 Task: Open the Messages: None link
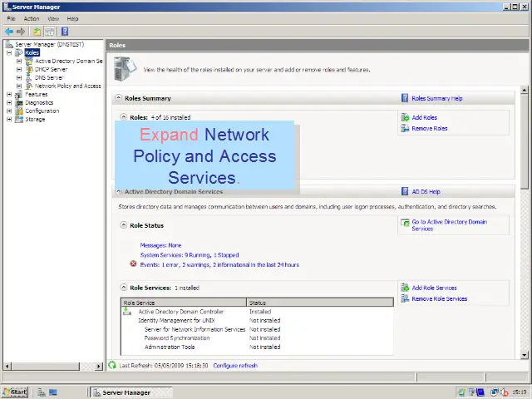click(x=160, y=245)
